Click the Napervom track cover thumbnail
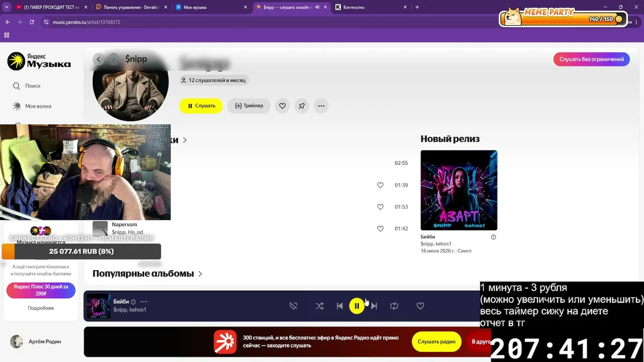The width and height of the screenshot is (644, 362). (x=100, y=228)
